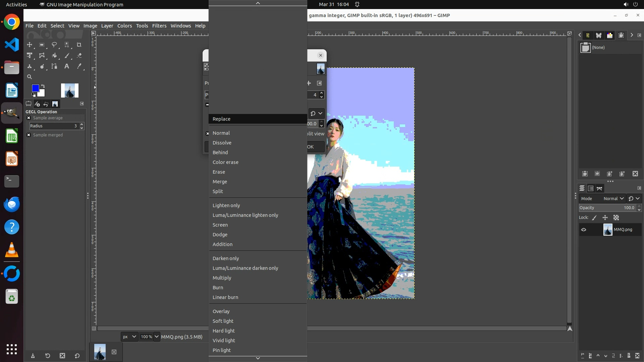Select the Crop tool
Viewport: 644px width, 362px height.
click(79, 45)
